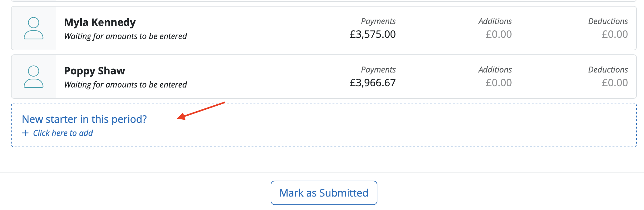Click Myla Kennedy's 'Waiting for amounts' status text
Screen dimensions: 644x210
click(125, 36)
